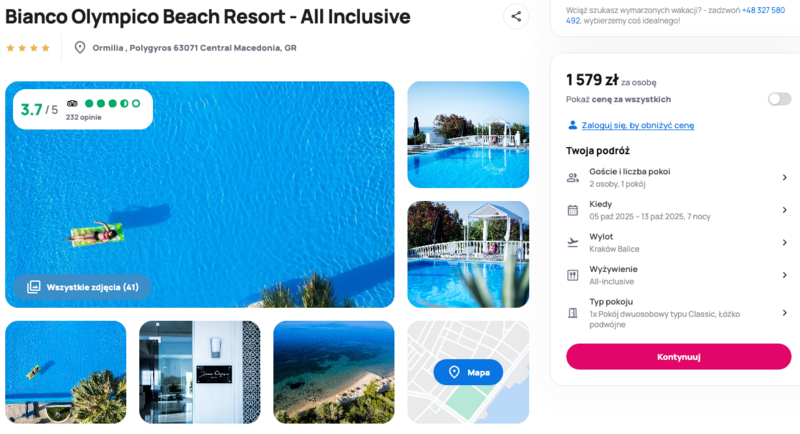
Task: Expand the Kiedy dates chevron
Action: 784,210
